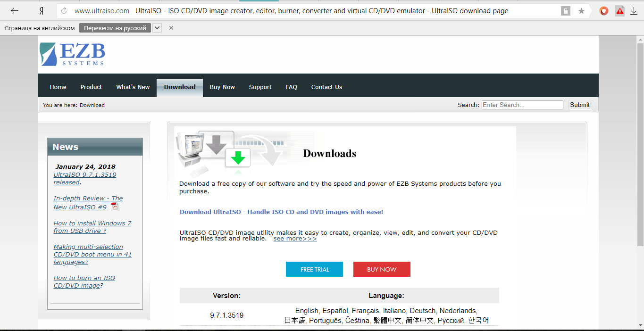Open browser downloads via the arrow icon
The width and height of the screenshot is (644, 331).
[x=634, y=11]
